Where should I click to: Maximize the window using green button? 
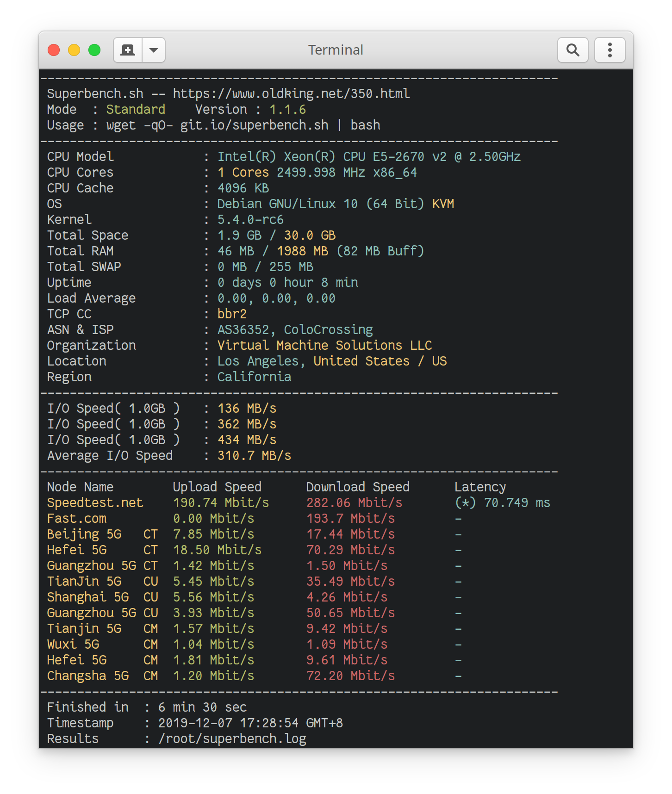[94, 50]
